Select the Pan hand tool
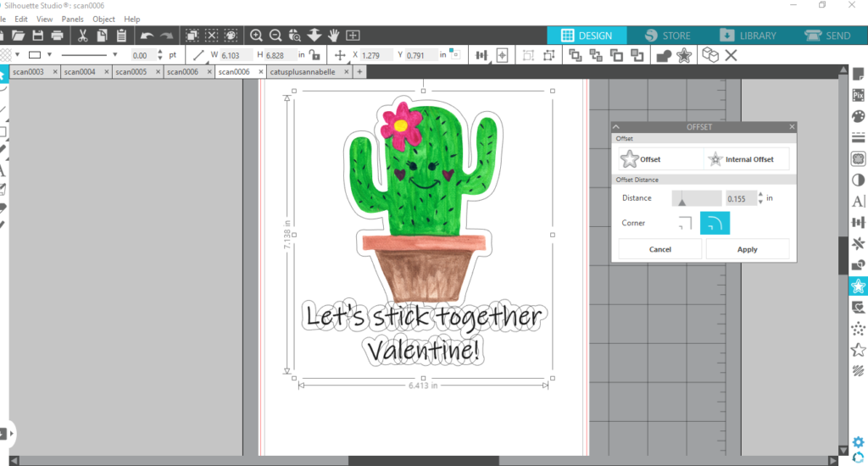The image size is (868, 466). (334, 36)
